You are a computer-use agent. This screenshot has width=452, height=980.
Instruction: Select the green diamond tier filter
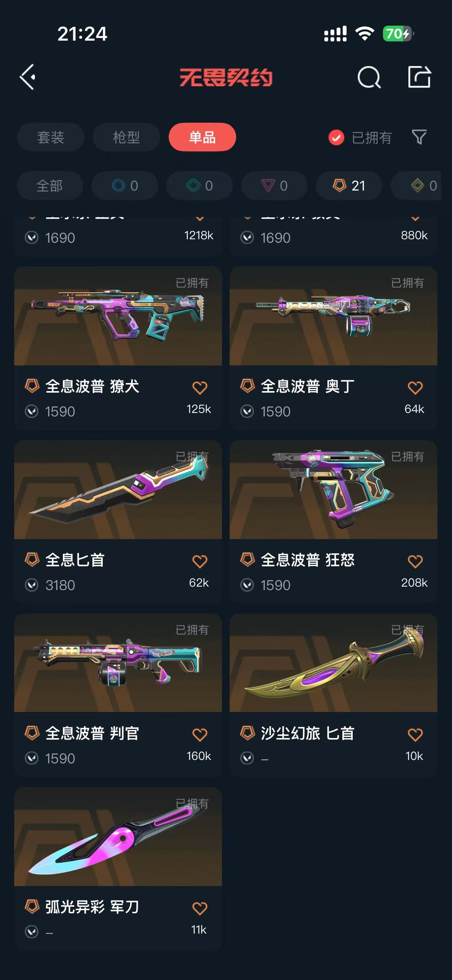click(199, 186)
